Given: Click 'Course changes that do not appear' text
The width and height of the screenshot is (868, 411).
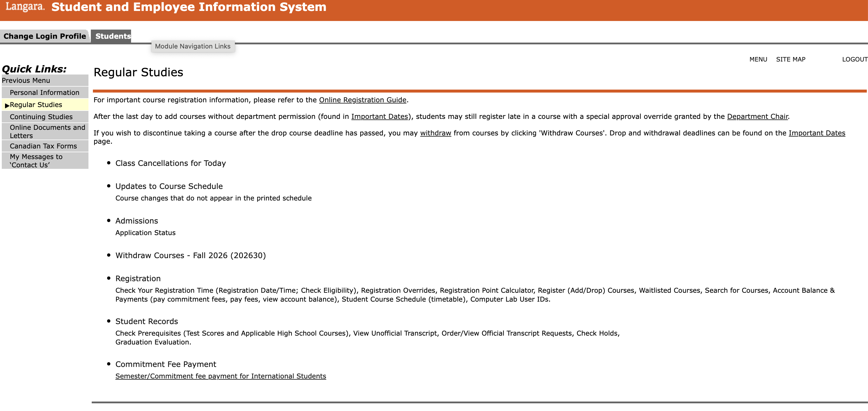Looking at the screenshot, I should pos(213,198).
